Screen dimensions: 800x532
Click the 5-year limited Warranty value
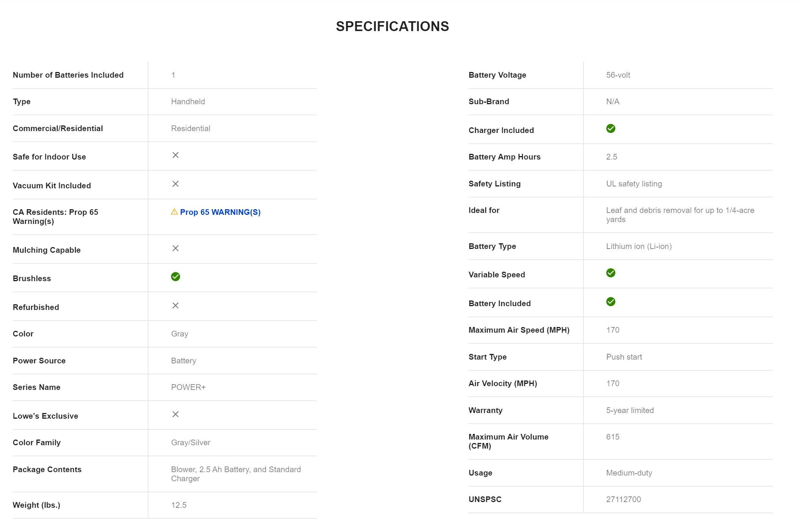(x=630, y=410)
